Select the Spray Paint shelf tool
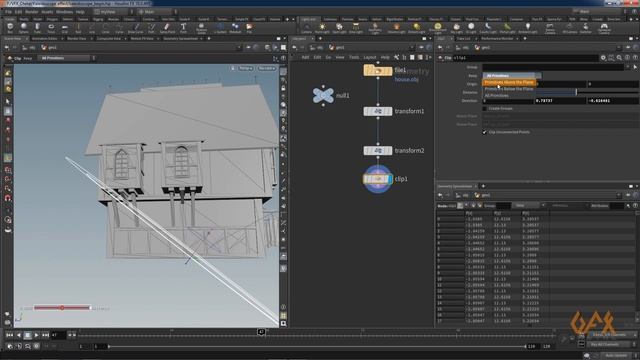This screenshot has height=360, width=640. pos(167,28)
